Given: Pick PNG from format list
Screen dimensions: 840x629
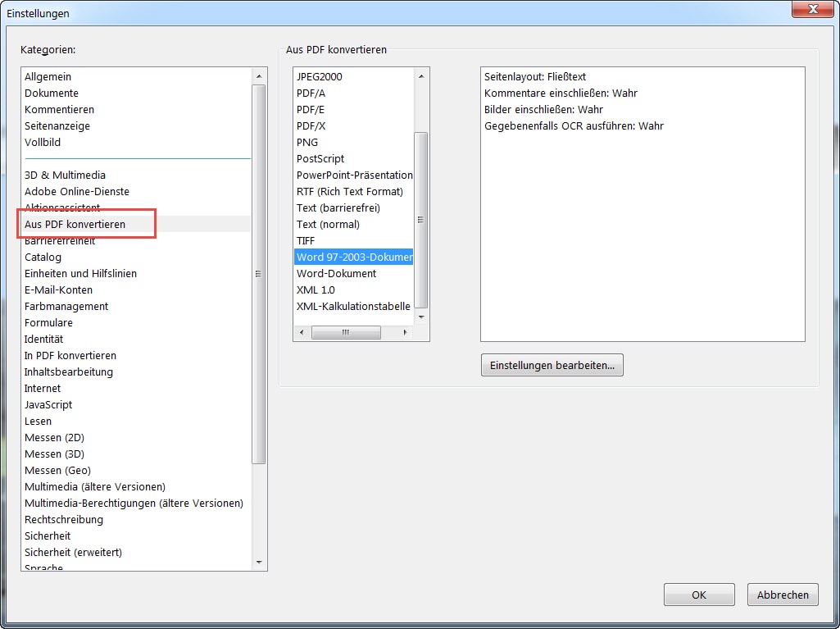Looking at the screenshot, I should tap(307, 142).
